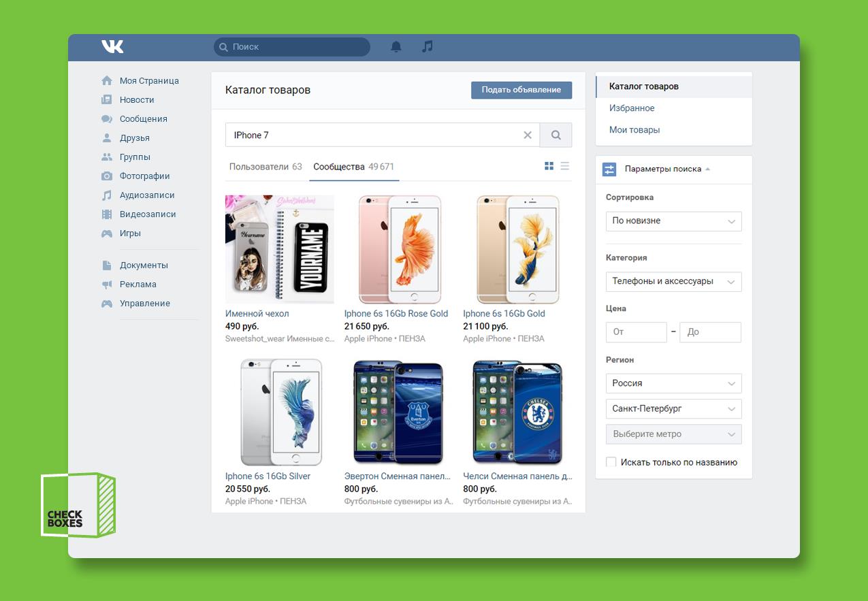
Task: Open Группы in sidebar
Action: [x=135, y=157]
